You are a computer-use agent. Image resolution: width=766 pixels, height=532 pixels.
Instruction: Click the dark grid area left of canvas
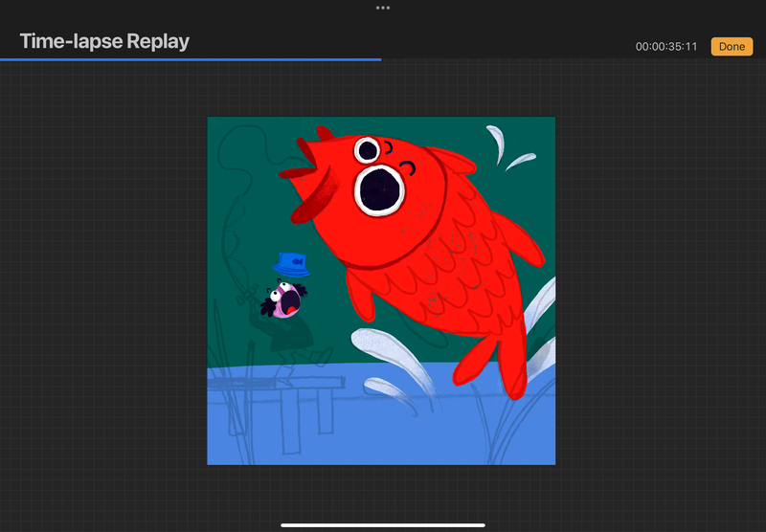click(105, 287)
